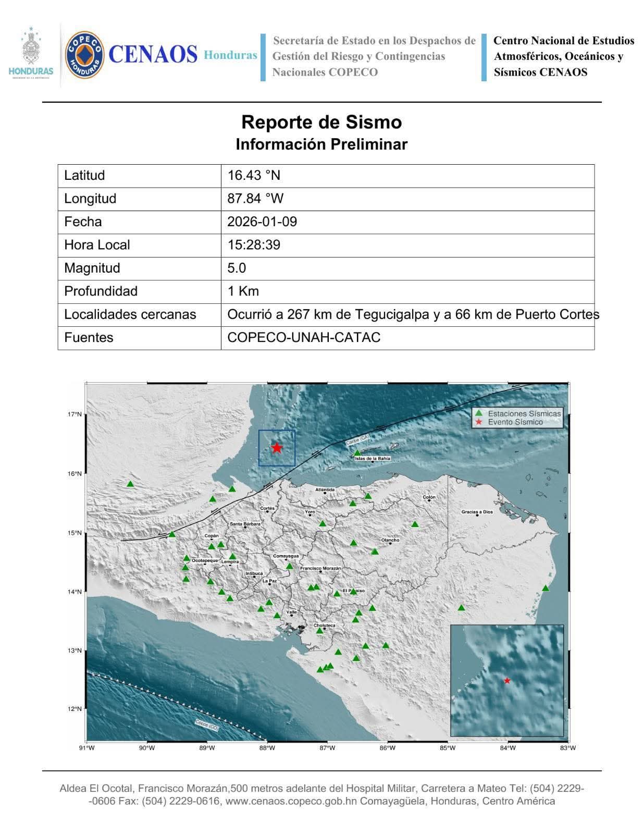Click the Gracias a Dios map label

477,512
